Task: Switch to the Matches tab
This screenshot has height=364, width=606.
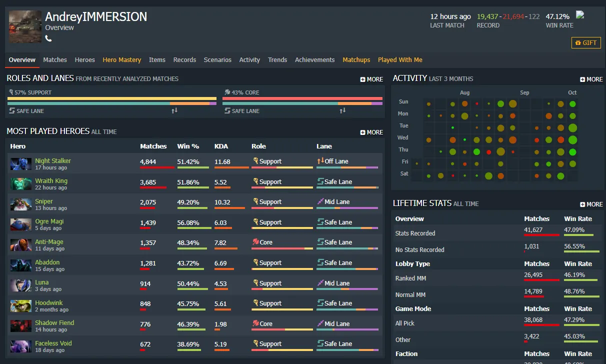Action: tap(55, 59)
